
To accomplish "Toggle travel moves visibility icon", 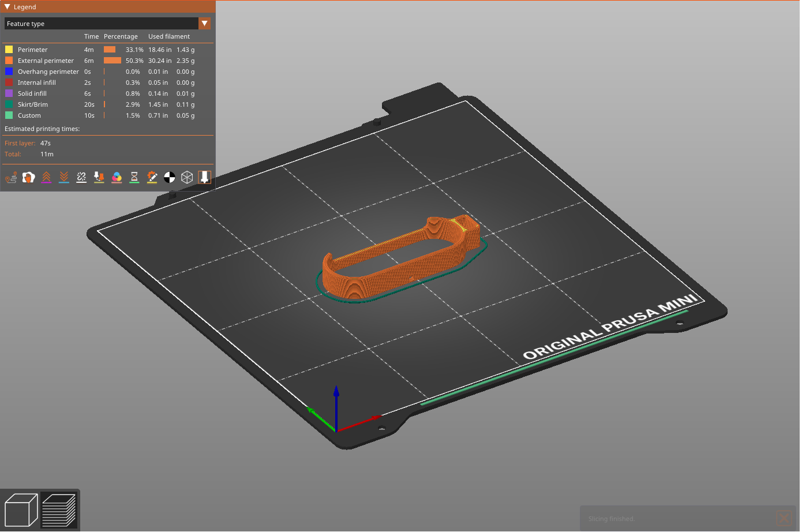I will [11, 178].
